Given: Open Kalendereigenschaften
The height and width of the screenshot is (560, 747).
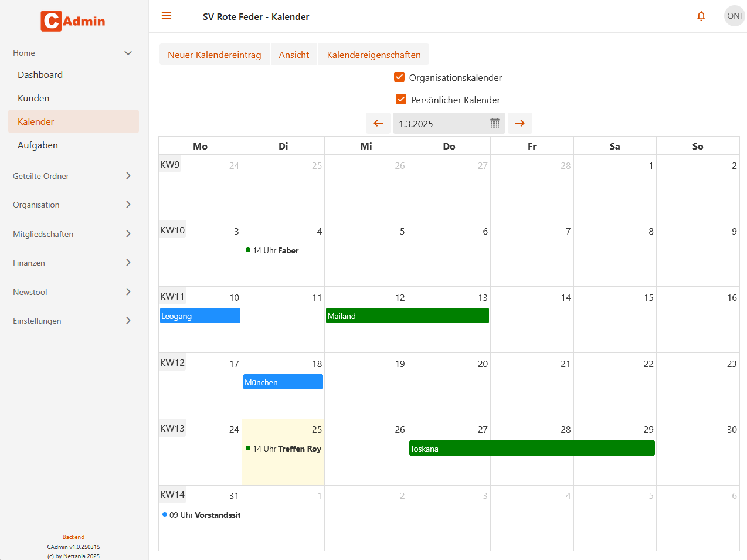Looking at the screenshot, I should 374,55.
